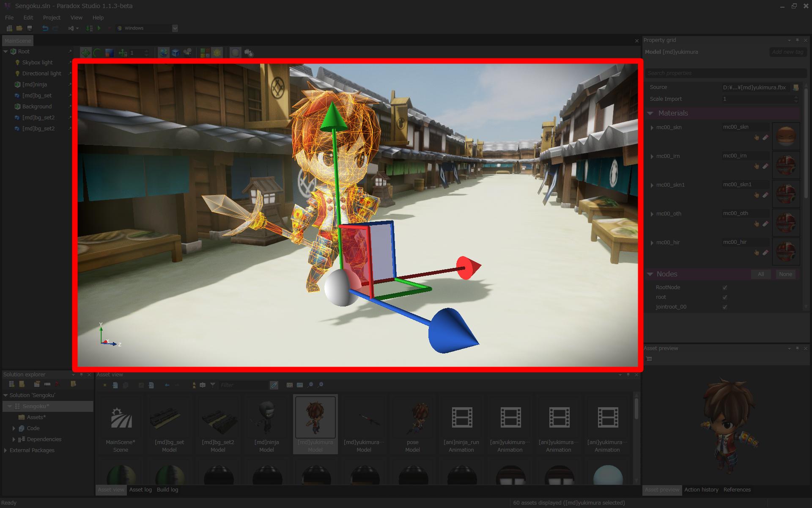
Task: Click the camera options icon in scene toolbar
Action: point(187,52)
